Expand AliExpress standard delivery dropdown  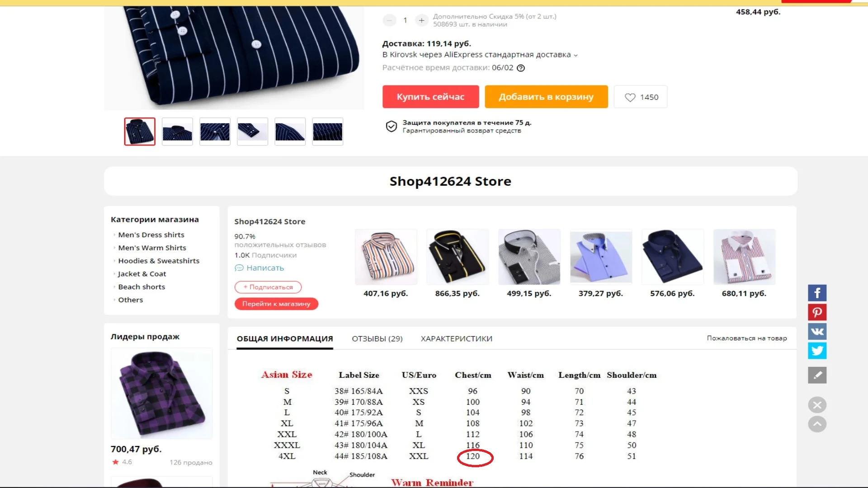click(x=576, y=55)
